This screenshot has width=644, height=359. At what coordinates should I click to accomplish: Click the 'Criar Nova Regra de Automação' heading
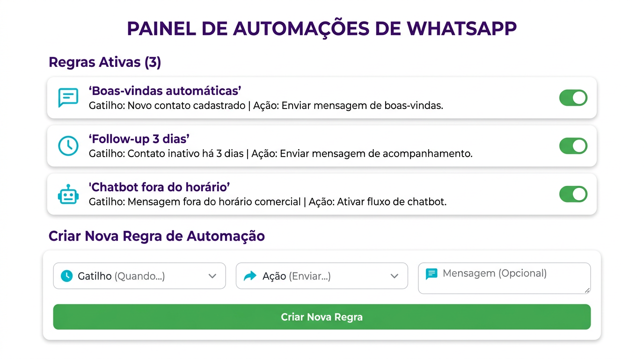157,236
